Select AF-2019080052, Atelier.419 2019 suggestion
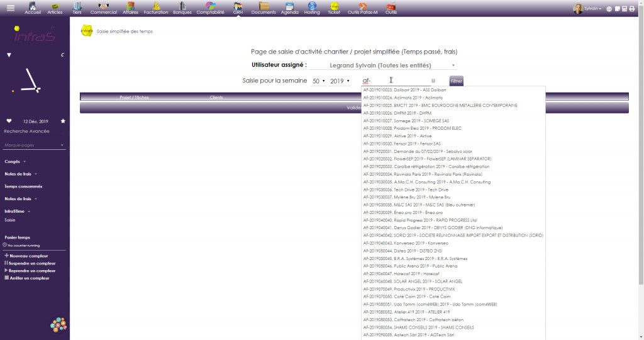The height and width of the screenshot is (340, 644). pyautogui.click(x=453, y=312)
